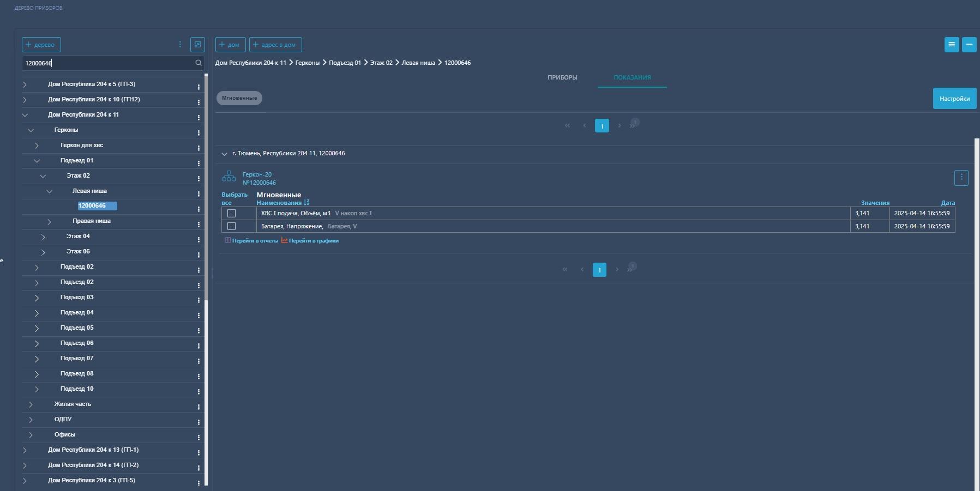This screenshot has height=491, width=980.
Task: Open tree options three-dot menu beside дерево
Action: [180, 45]
